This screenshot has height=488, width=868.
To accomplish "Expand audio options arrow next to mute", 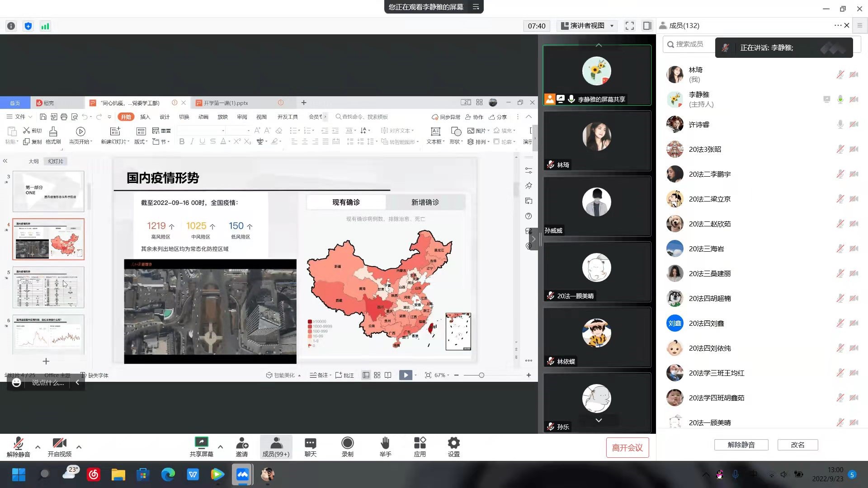I will point(38,447).
